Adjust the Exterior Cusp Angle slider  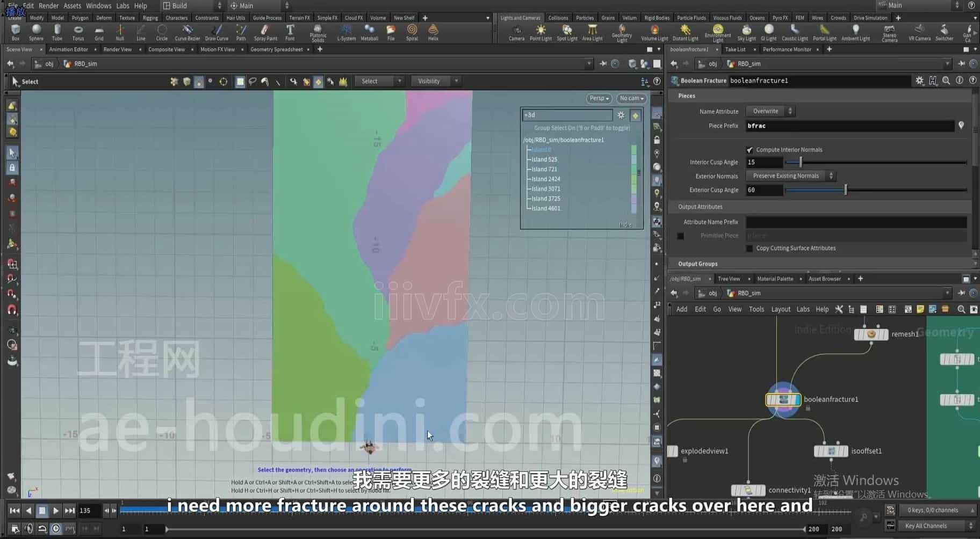coord(876,190)
